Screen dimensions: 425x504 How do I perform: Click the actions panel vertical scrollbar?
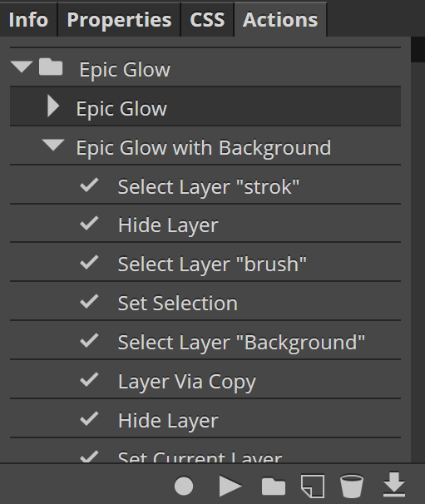pyautogui.click(x=418, y=250)
